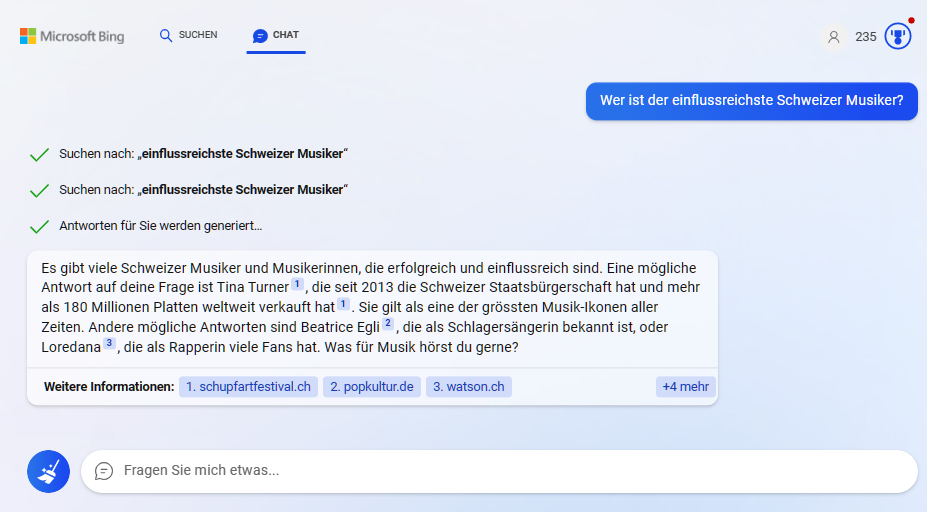The image size is (927, 512).
Task: Click the speech bubble icon in input box
Action: 104,471
